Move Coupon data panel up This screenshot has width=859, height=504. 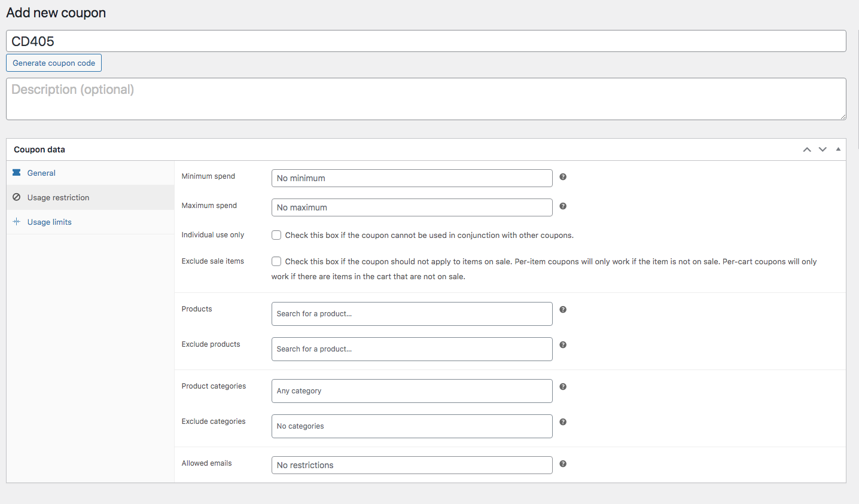coord(807,149)
